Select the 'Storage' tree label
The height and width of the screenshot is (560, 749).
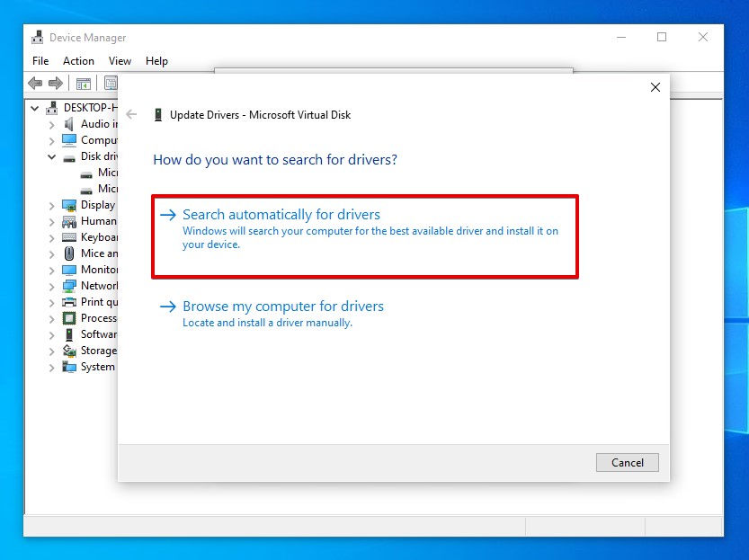click(x=99, y=351)
